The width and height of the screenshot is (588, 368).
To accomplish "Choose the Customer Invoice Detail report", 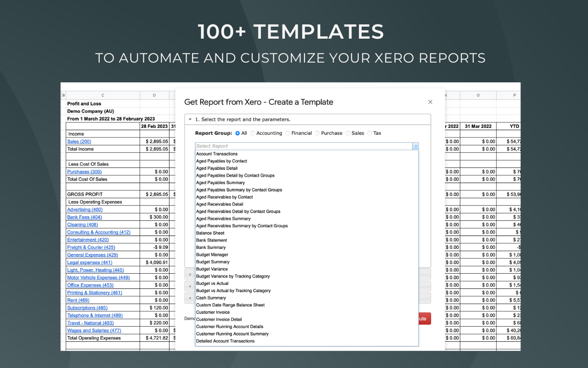I will (307, 320).
